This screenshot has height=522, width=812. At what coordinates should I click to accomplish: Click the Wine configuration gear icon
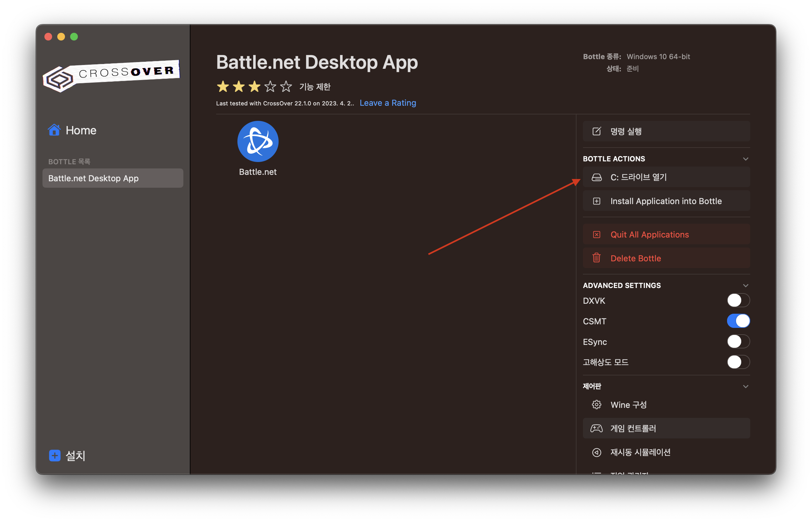click(596, 404)
